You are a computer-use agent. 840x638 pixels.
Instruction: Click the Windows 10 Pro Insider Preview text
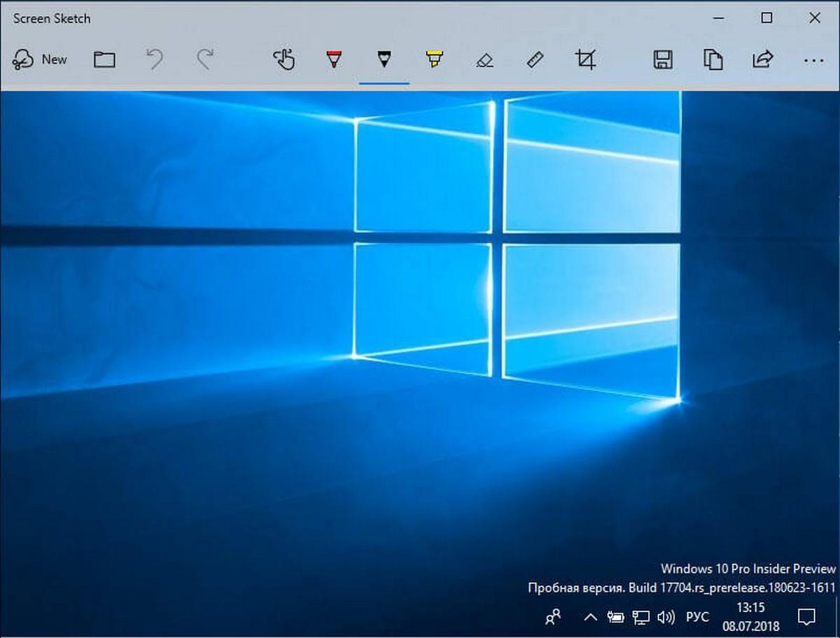(x=748, y=568)
